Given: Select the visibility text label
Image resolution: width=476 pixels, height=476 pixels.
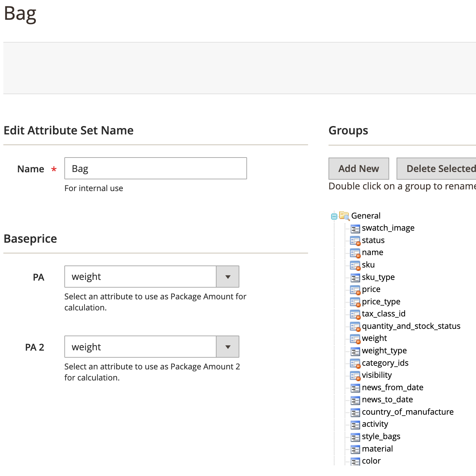Looking at the screenshot, I should (x=377, y=375).
